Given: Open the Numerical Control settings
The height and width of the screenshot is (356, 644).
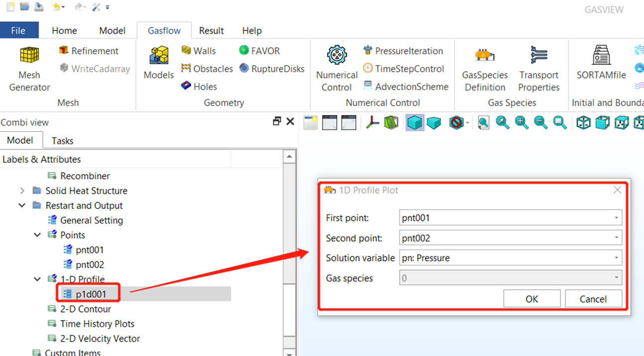Looking at the screenshot, I should pyautogui.click(x=337, y=69).
